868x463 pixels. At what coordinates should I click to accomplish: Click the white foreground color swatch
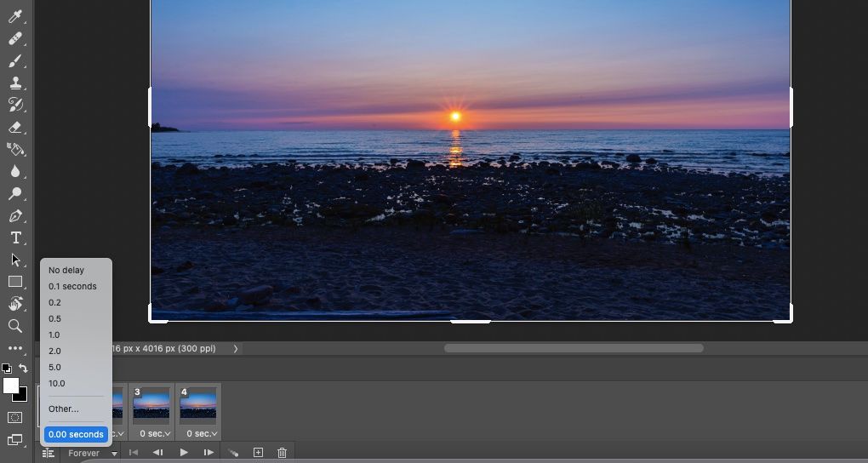click(x=10, y=386)
